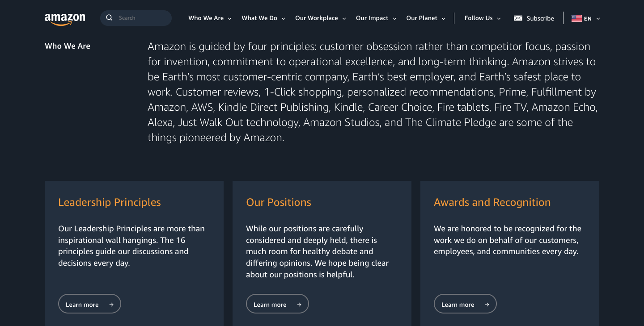Expand the Follow Us dropdown

tap(482, 18)
